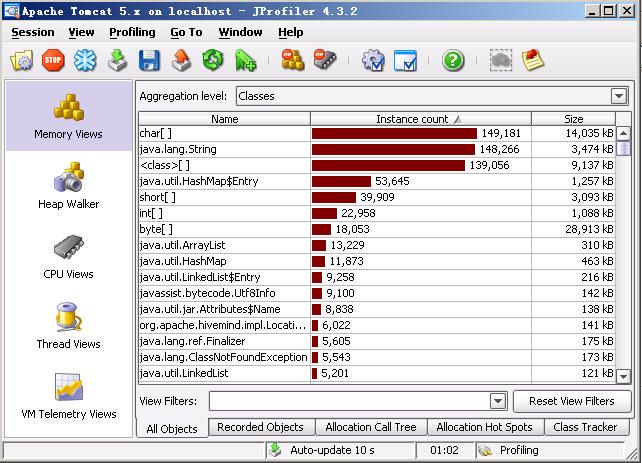Select the java.util.ArrayList row
Screen dimensions: 642x463
pyautogui.click(x=377, y=245)
